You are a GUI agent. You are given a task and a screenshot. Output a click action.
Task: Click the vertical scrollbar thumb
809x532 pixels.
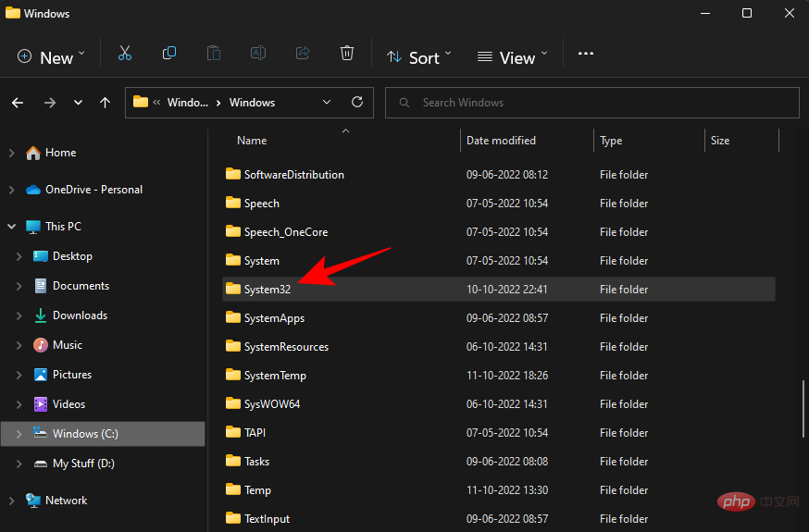(803, 409)
